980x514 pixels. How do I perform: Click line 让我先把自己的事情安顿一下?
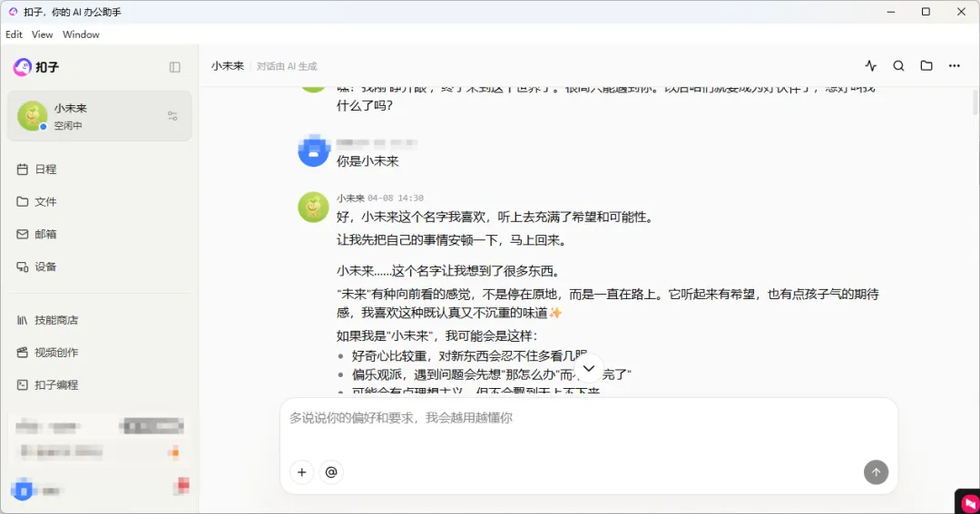click(x=451, y=240)
